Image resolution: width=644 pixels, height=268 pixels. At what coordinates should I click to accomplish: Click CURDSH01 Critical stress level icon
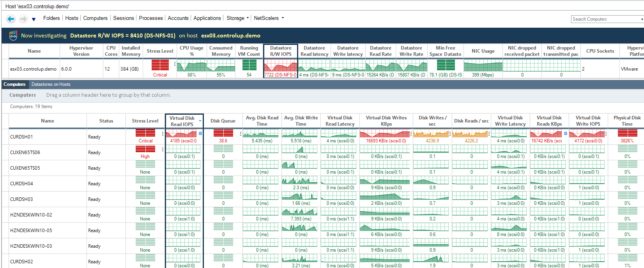tap(145, 133)
